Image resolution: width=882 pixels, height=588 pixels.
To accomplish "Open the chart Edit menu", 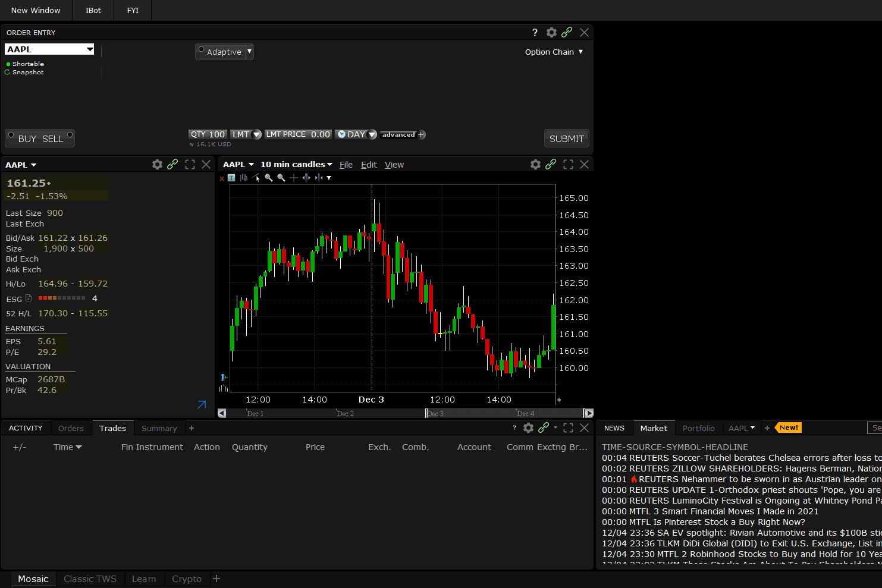I will tap(369, 165).
